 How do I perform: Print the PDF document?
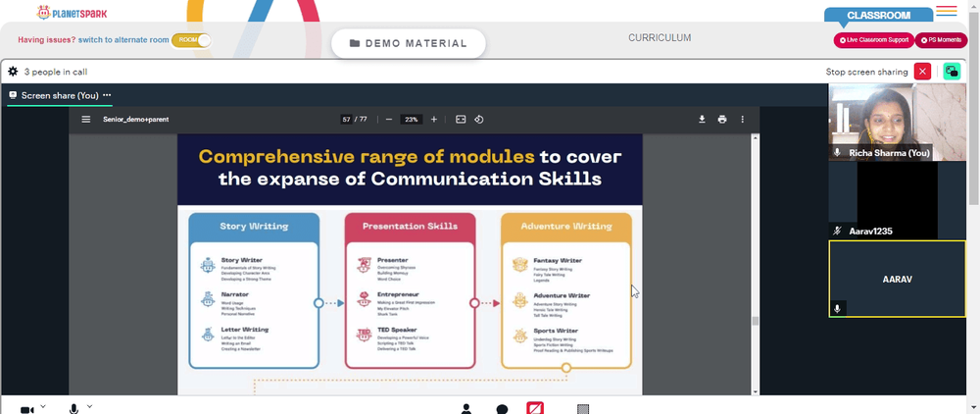(722, 120)
